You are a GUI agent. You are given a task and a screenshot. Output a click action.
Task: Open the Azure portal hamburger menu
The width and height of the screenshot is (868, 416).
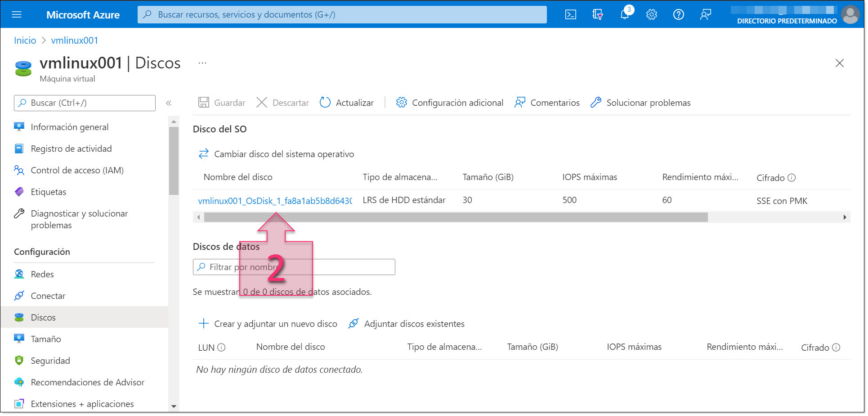click(x=17, y=15)
